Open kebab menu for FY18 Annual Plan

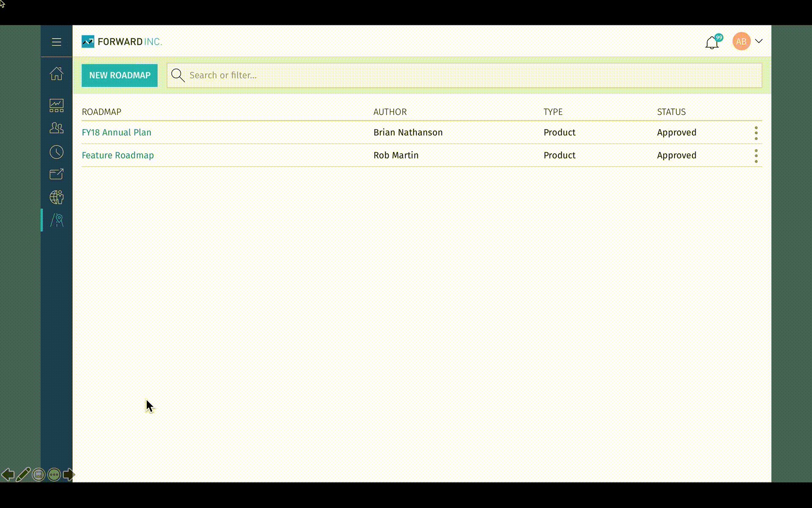(756, 133)
